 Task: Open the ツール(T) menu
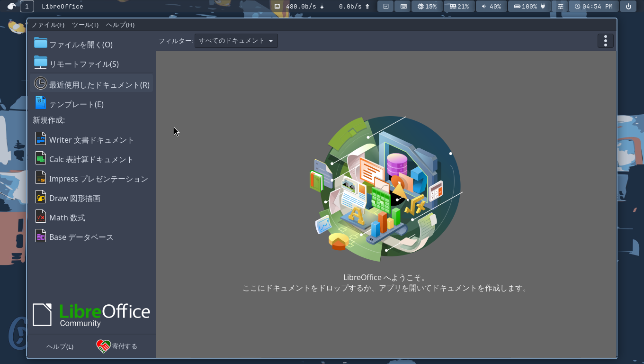click(85, 25)
